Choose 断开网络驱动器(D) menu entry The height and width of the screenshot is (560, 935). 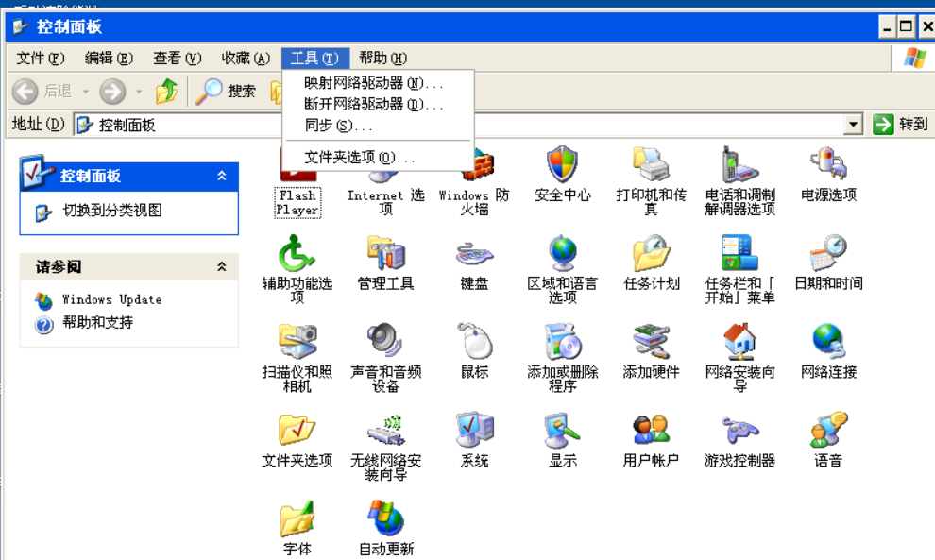(x=378, y=105)
